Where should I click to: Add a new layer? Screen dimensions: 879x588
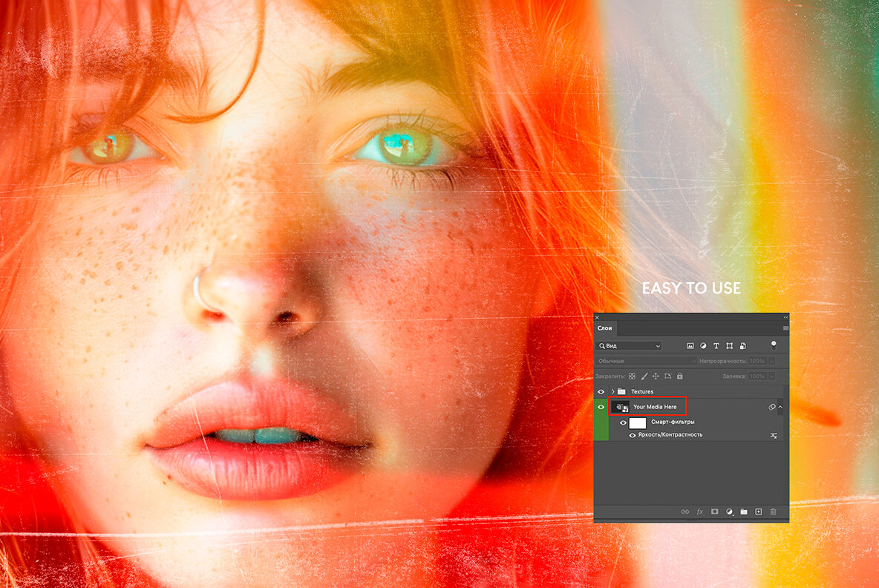tap(759, 512)
